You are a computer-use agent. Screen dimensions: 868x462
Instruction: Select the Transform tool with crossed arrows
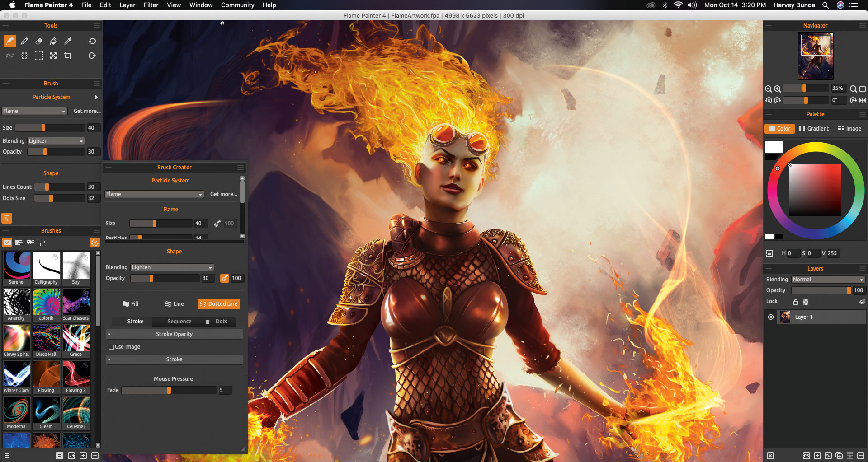point(53,56)
